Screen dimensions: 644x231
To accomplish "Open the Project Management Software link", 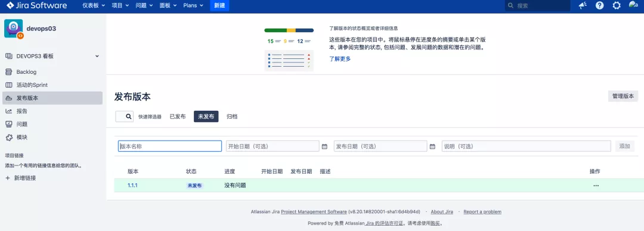I will point(314,212).
